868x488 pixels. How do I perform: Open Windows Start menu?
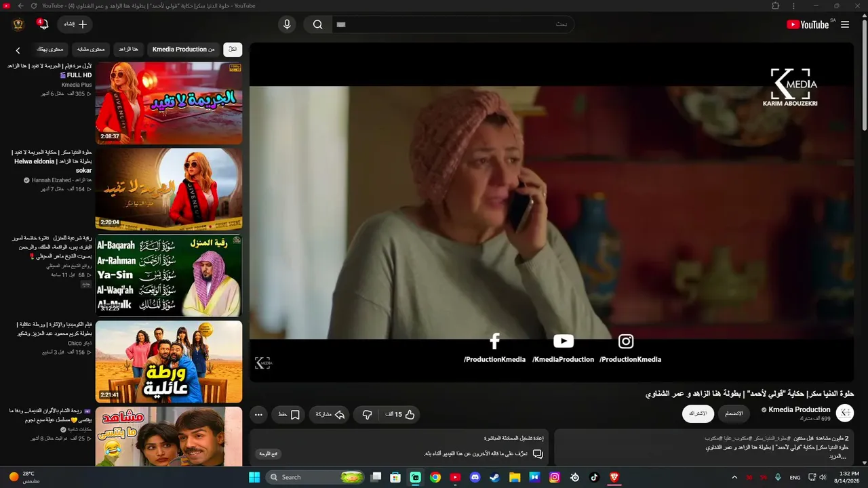tap(254, 477)
